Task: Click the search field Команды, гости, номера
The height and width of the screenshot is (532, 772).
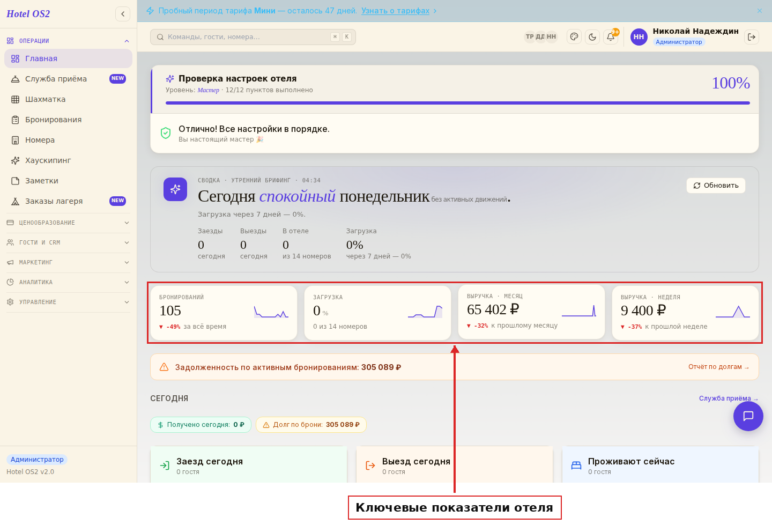Action: pyautogui.click(x=253, y=37)
